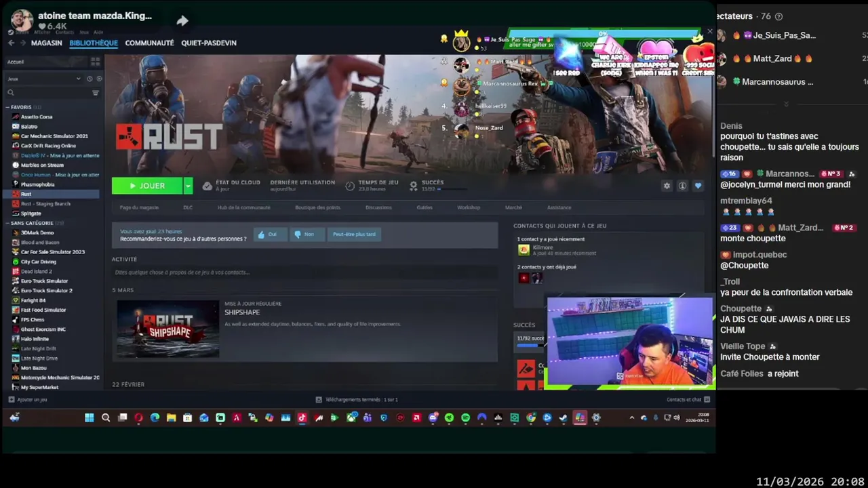Open Contacts et chat

click(x=688, y=400)
